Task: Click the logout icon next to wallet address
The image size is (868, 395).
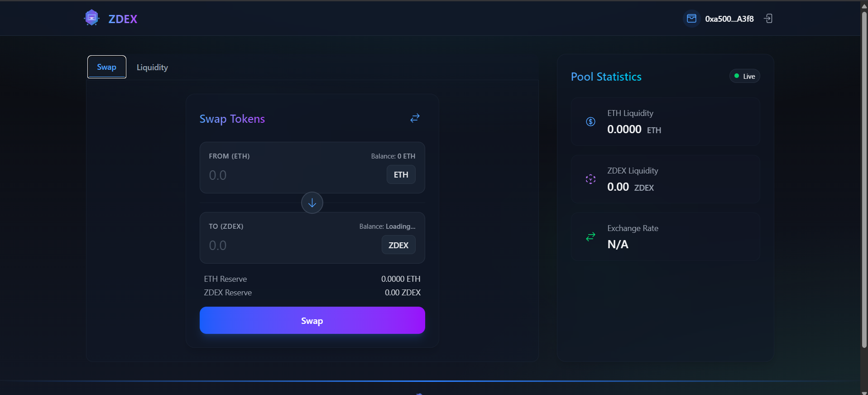Action: click(x=768, y=19)
